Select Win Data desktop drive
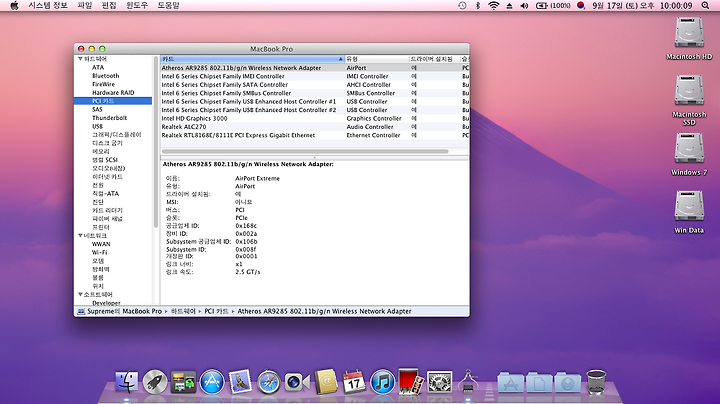This screenshot has width=720, height=404. click(x=689, y=212)
